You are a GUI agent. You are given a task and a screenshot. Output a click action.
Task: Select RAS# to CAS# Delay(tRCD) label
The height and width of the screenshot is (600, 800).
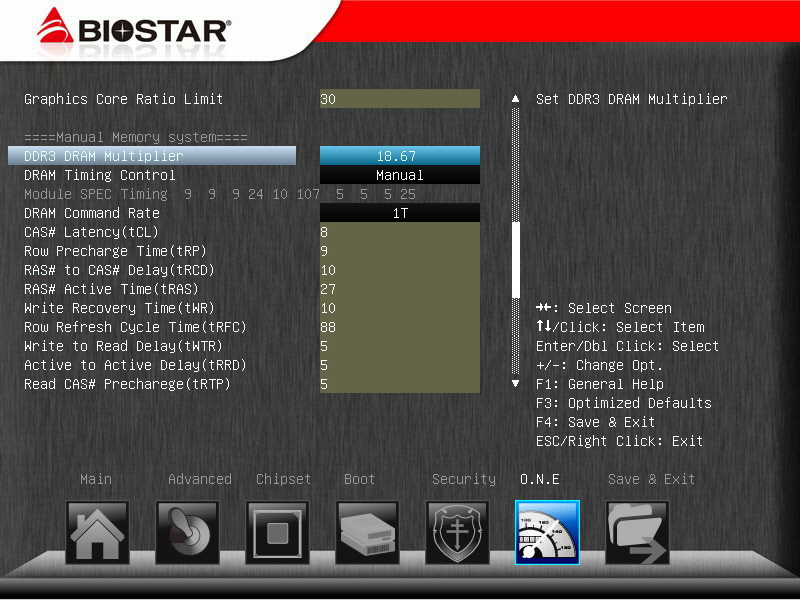(x=119, y=270)
